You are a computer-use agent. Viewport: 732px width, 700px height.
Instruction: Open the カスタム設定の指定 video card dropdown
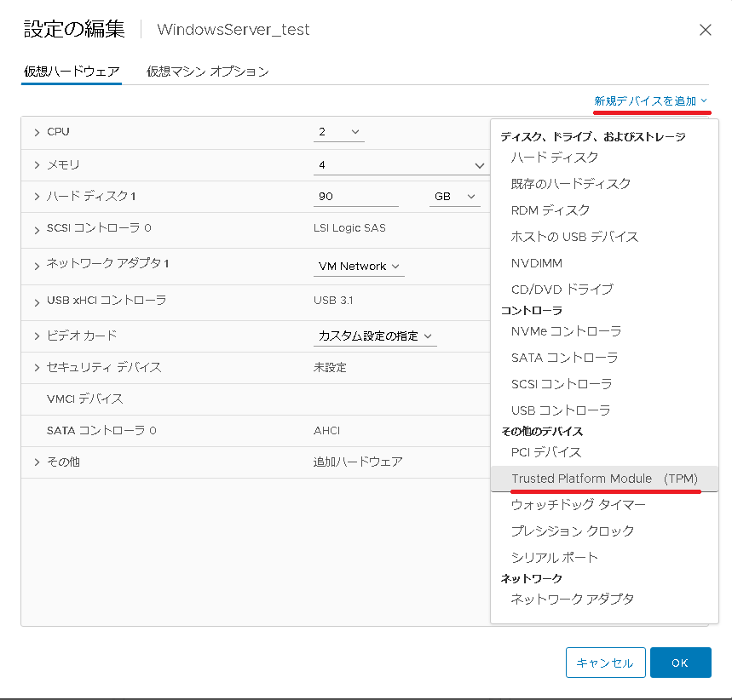coord(375,336)
